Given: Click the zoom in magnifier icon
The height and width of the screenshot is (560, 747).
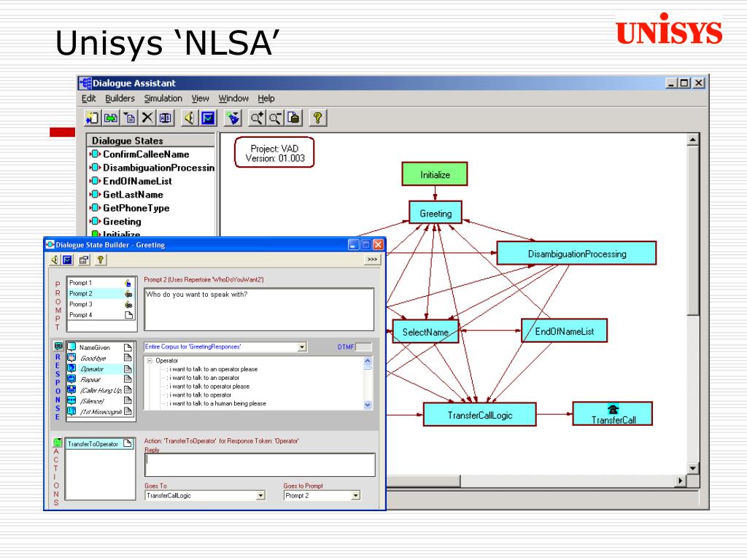Looking at the screenshot, I should point(257,117).
